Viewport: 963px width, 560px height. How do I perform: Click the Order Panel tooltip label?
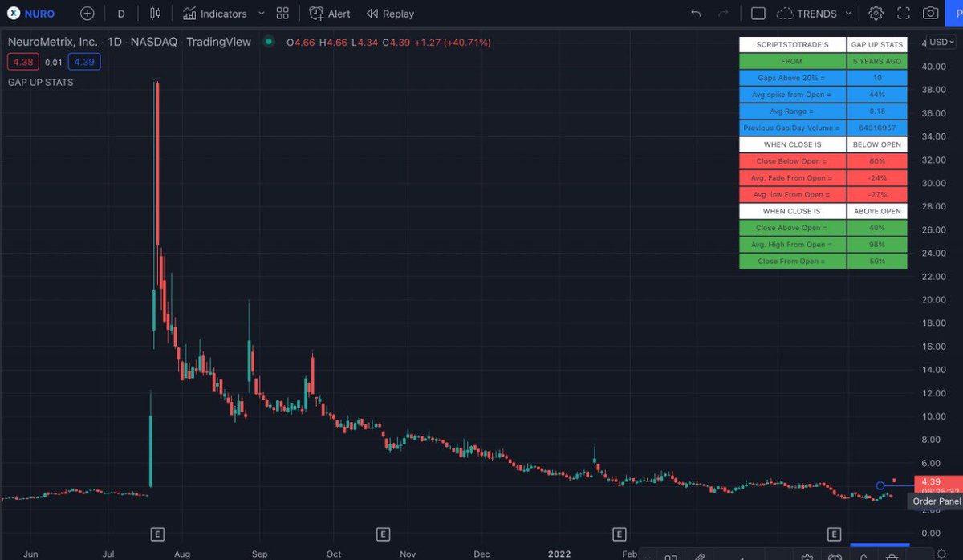tap(937, 501)
